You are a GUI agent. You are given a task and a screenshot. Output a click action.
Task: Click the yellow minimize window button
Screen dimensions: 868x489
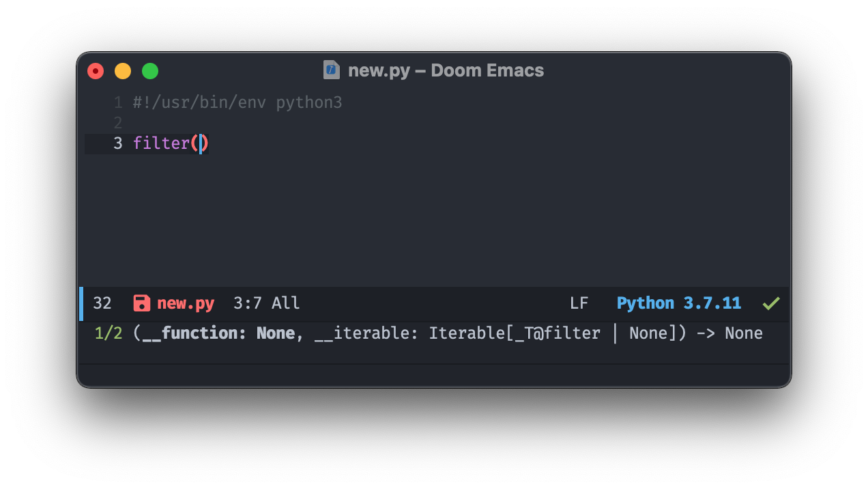123,71
